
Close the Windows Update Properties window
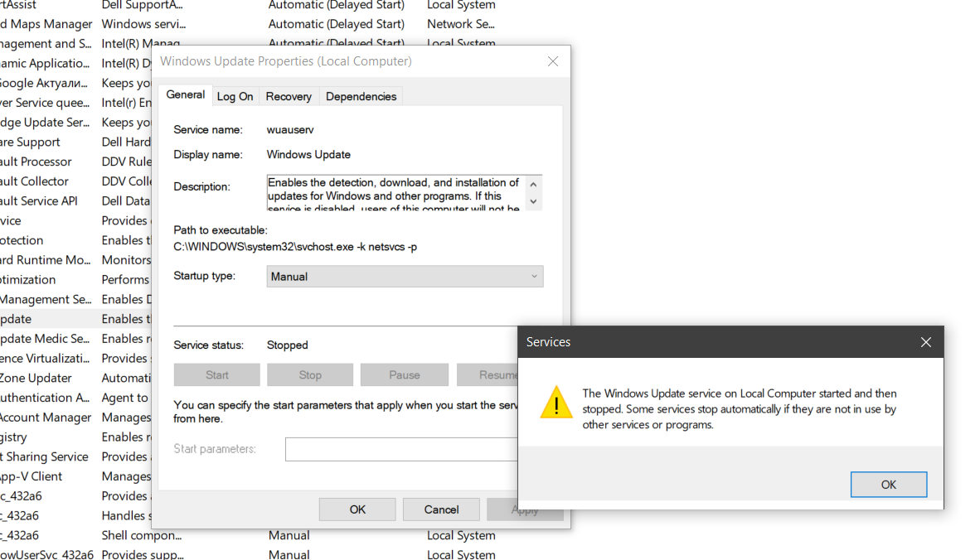coord(552,61)
